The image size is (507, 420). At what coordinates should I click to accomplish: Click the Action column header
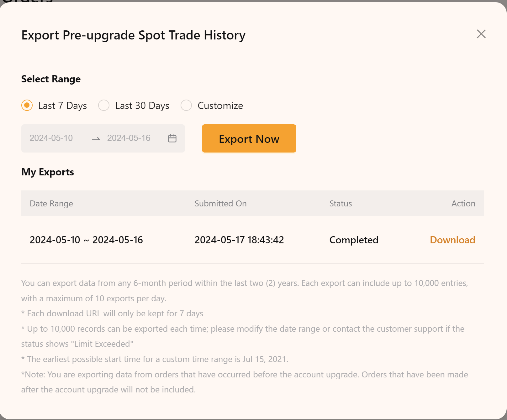tap(463, 203)
